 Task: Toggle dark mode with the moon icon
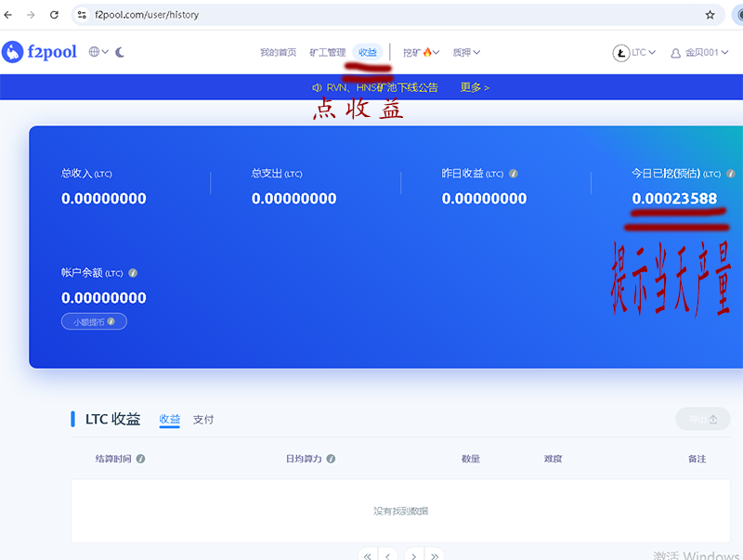[x=120, y=53]
